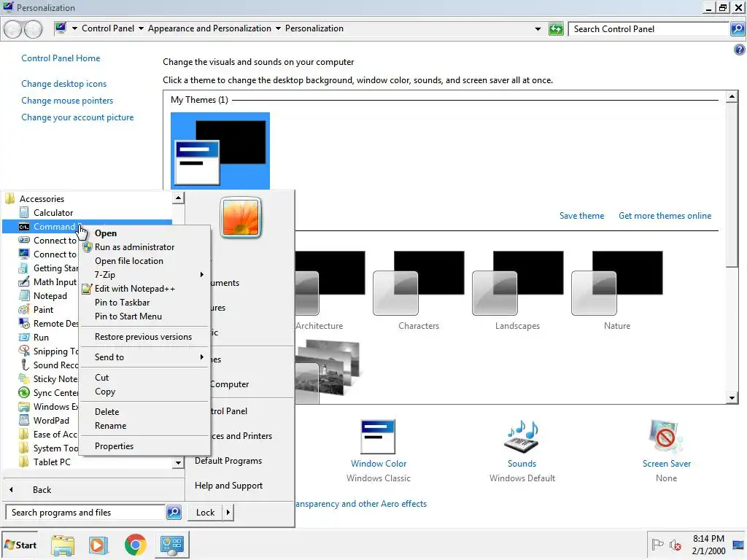Click the Search programs and files box
Image resolution: width=747 pixels, height=560 pixels.
[86, 513]
